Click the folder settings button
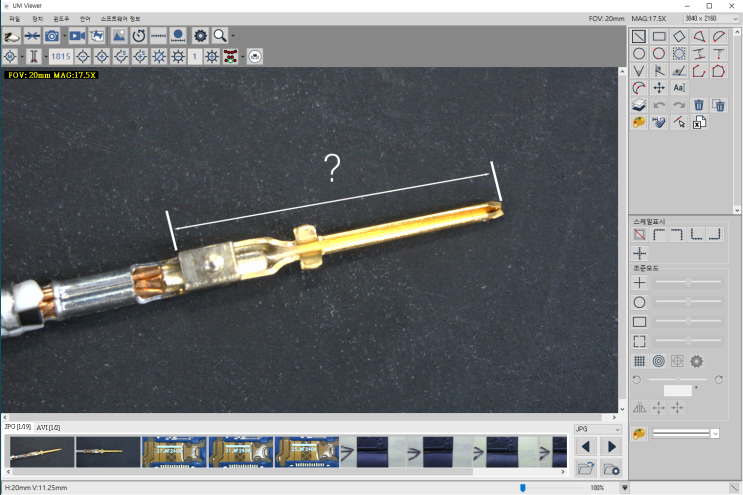Viewport: 743px width, 495px height. [611, 469]
